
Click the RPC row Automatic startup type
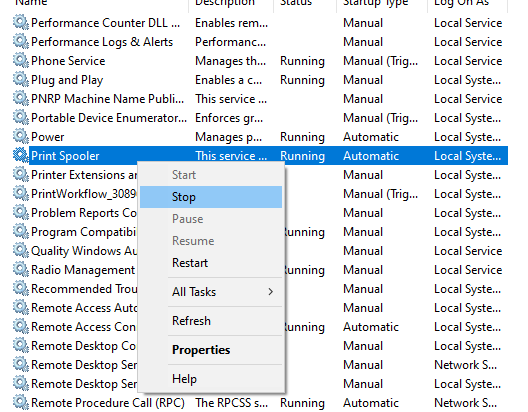coord(371,403)
